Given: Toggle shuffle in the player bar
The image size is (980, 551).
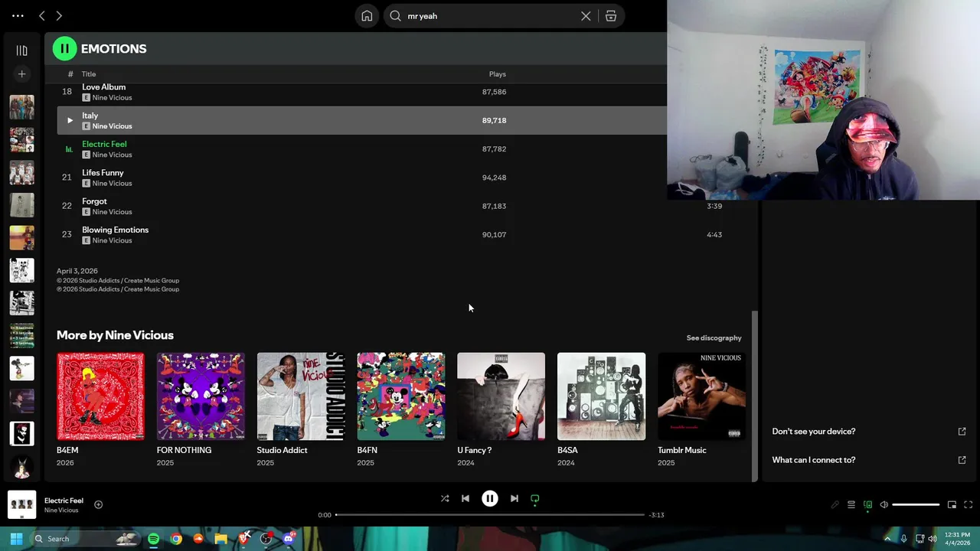Looking at the screenshot, I should pos(445,499).
